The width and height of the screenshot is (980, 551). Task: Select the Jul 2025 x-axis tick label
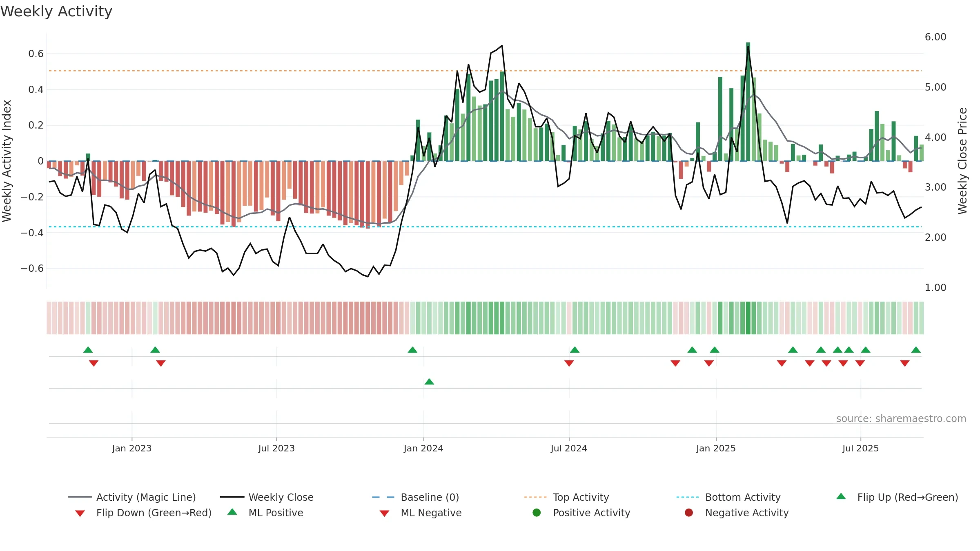tap(860, 448)
